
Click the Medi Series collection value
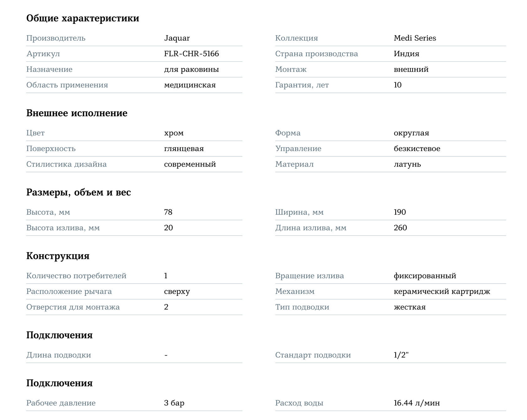(415, 38)
